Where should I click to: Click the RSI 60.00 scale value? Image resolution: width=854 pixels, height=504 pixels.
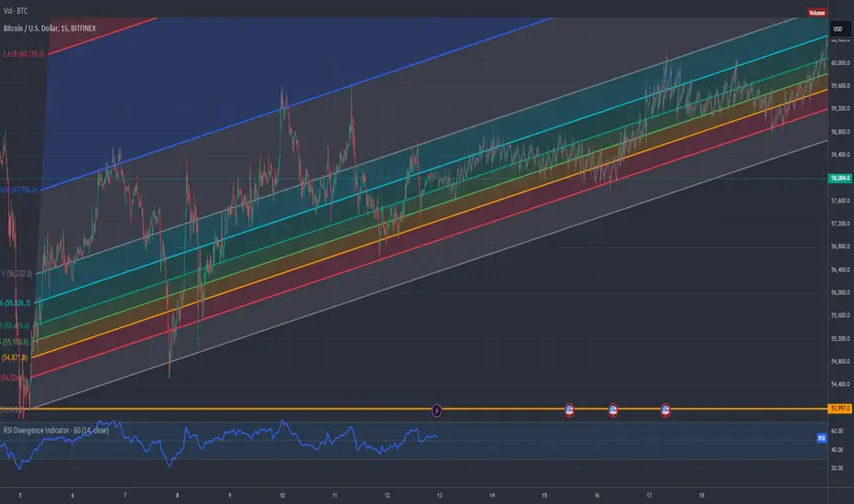click(x=838, y=431)
